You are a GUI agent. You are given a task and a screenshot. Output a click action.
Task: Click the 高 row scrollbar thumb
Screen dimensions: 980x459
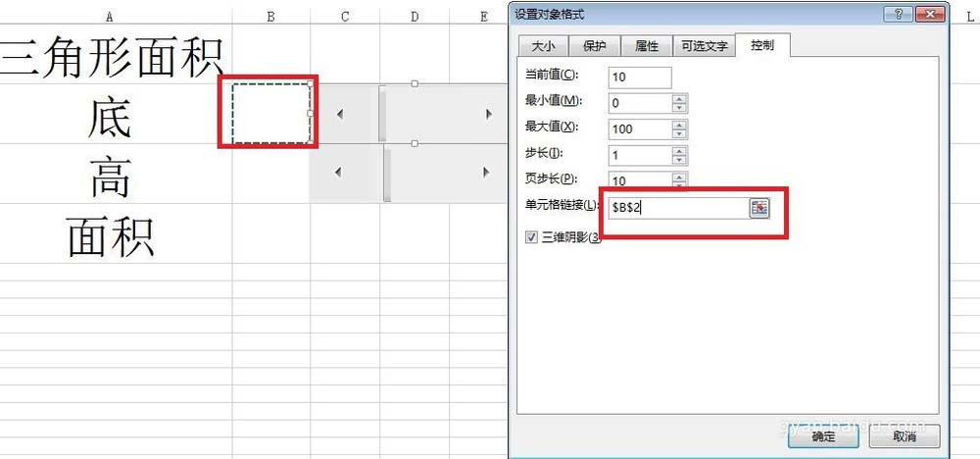(x=387, y=174)
